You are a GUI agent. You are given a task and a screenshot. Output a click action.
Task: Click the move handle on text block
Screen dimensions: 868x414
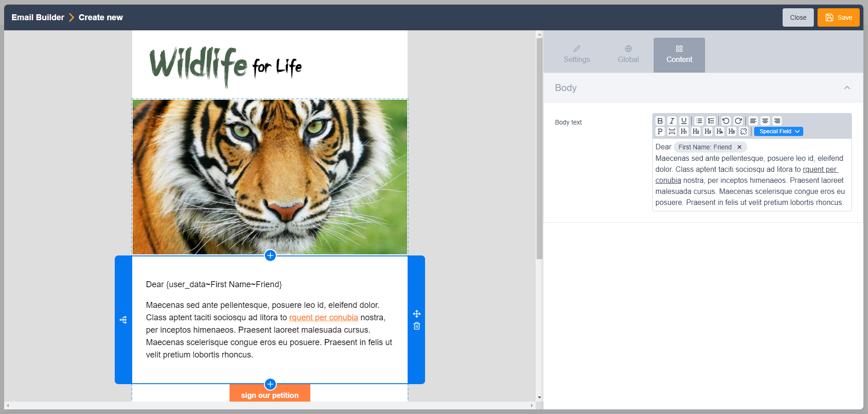417,314
